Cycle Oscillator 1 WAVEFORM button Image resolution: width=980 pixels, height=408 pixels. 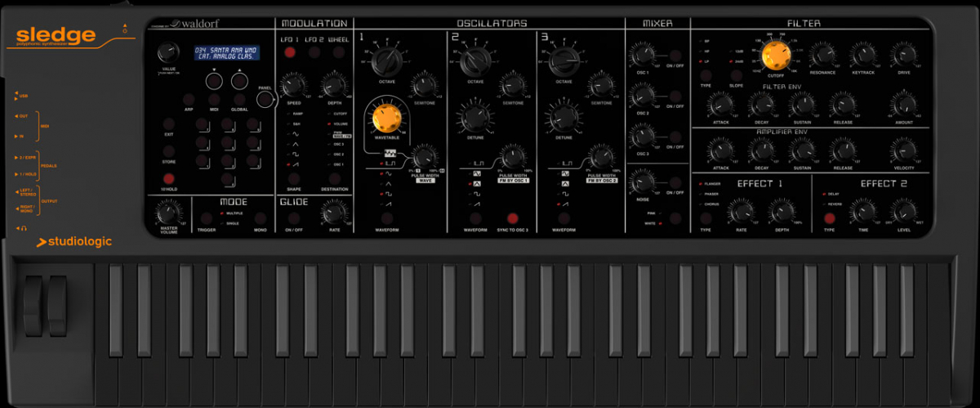387,218
